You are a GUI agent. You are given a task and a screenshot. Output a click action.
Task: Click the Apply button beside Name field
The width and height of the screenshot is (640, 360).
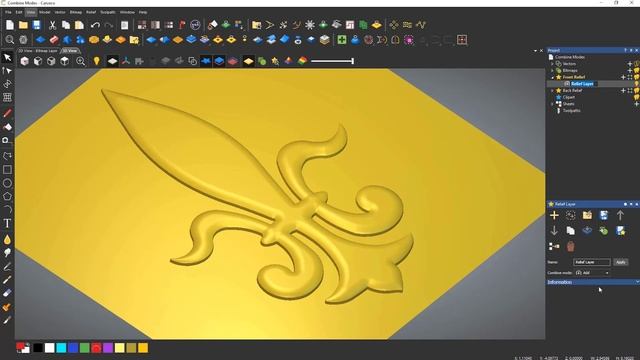pyautogui.click(x=620, y=262)
